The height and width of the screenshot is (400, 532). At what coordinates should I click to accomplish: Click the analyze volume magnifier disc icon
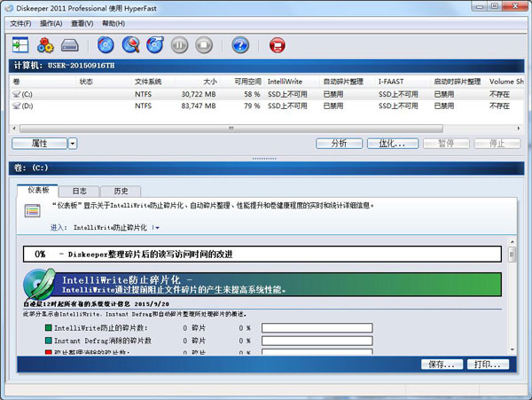point(130,44)
